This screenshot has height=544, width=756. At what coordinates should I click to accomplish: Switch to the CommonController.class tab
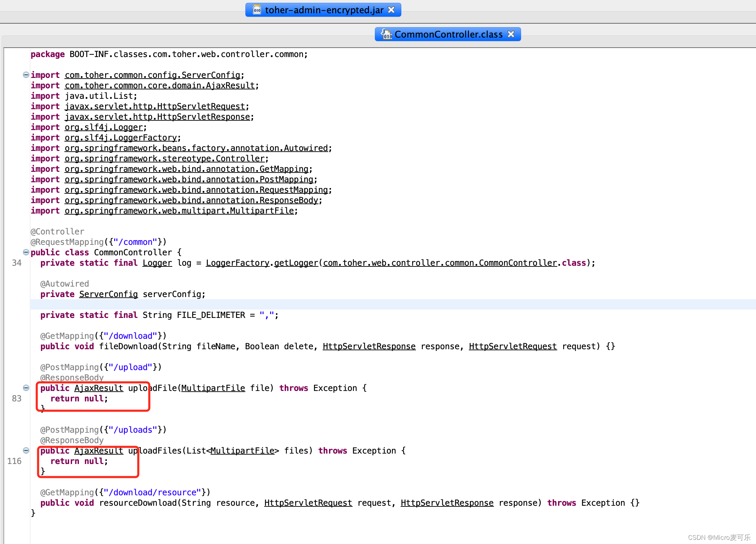(x=448, y=34)
